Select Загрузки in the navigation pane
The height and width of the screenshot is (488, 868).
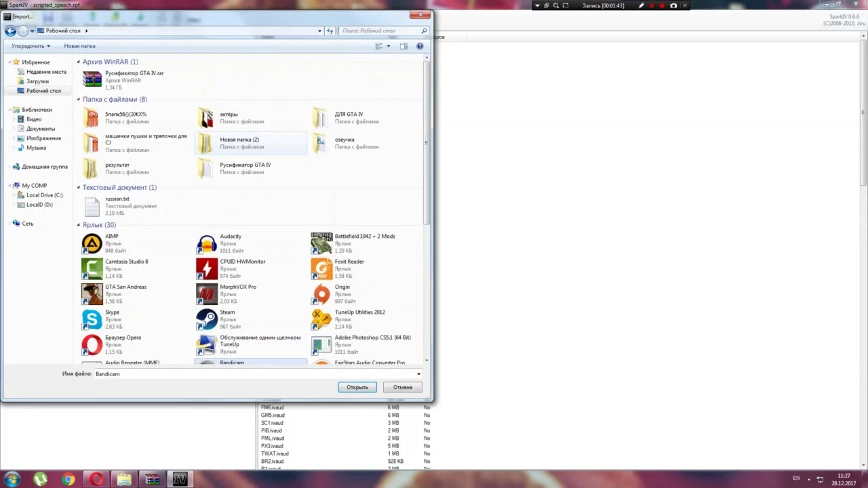tap(37, 81)
